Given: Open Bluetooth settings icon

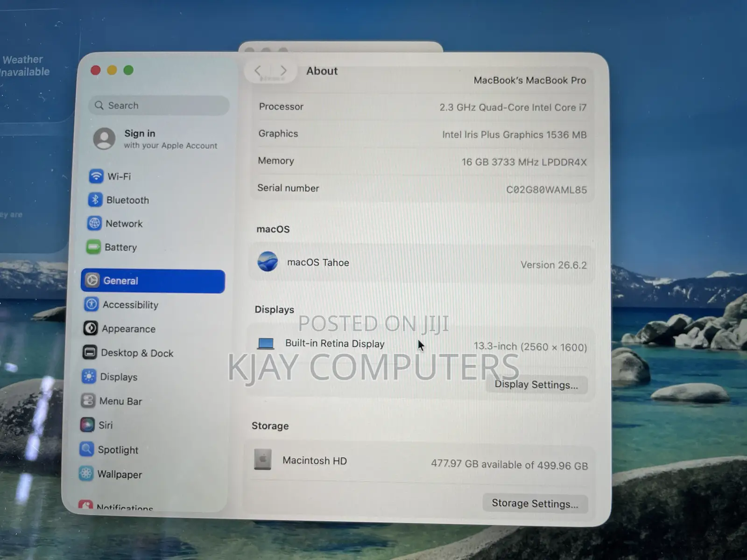Looking at the screenshot, I should [95, 200].
